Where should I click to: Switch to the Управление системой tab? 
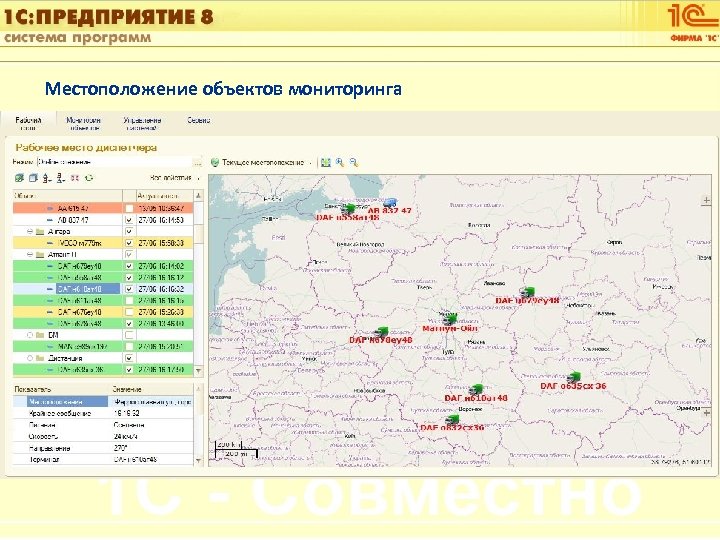point(142,124)
